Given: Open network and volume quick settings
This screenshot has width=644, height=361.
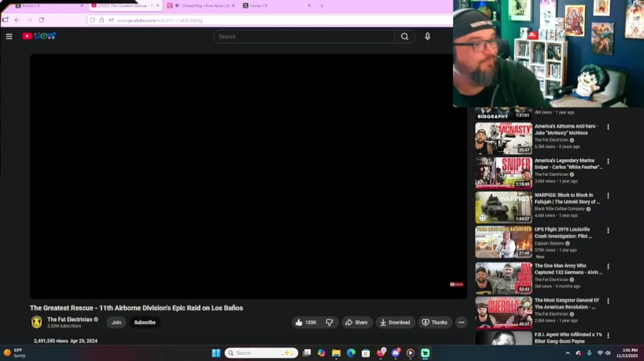Looking at the screenshot, I should pyautogui.click(x=604, y=353).
